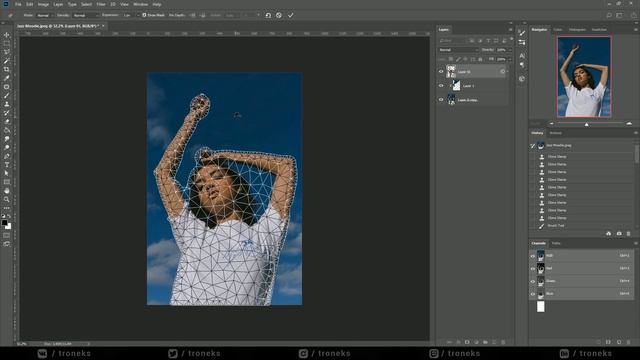
Task: Toggle RGB channel visibility
Action: [x=533, y=256]
